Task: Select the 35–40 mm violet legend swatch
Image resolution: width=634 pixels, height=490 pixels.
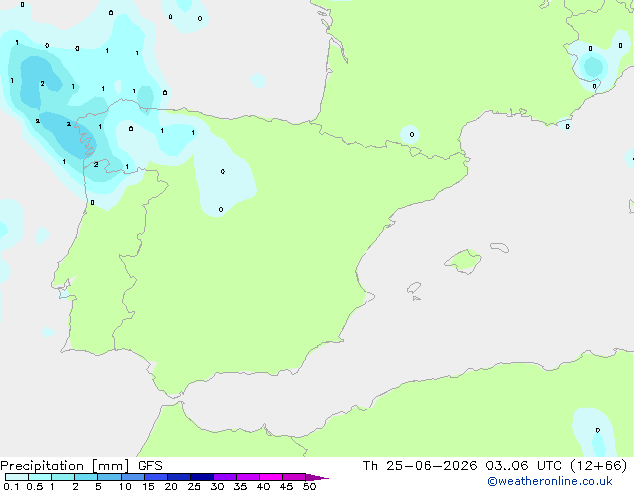Action: 248,477
